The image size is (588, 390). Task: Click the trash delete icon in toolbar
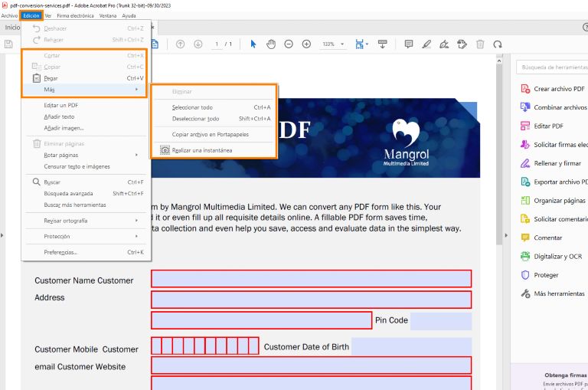tap(480, 44)
